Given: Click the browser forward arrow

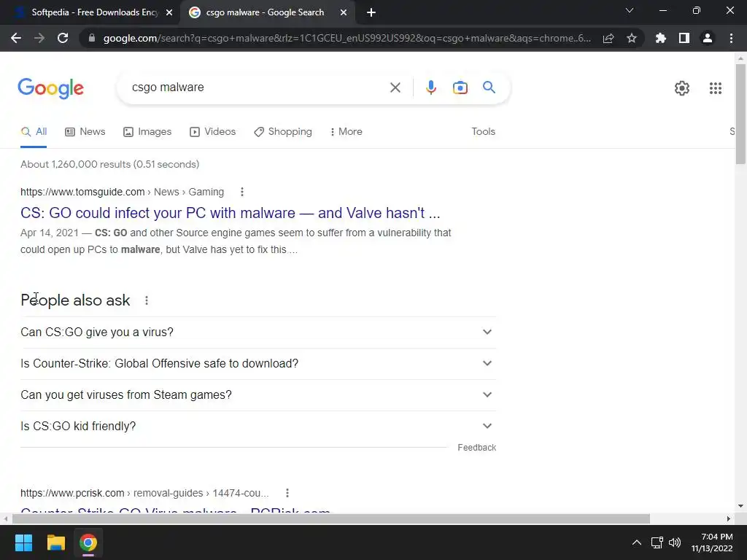Looking at the screenshot, I should coord(39,38).
